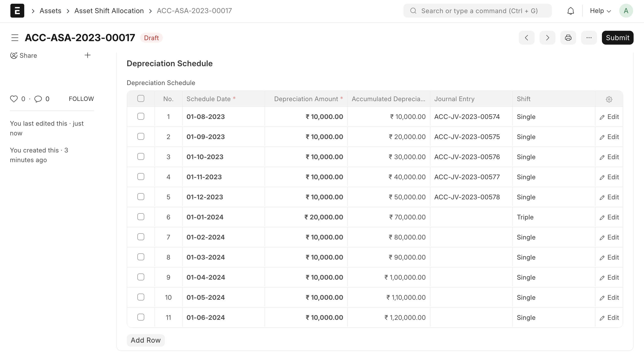
Task: Open table column settings gear
Action: coord(609,99)
